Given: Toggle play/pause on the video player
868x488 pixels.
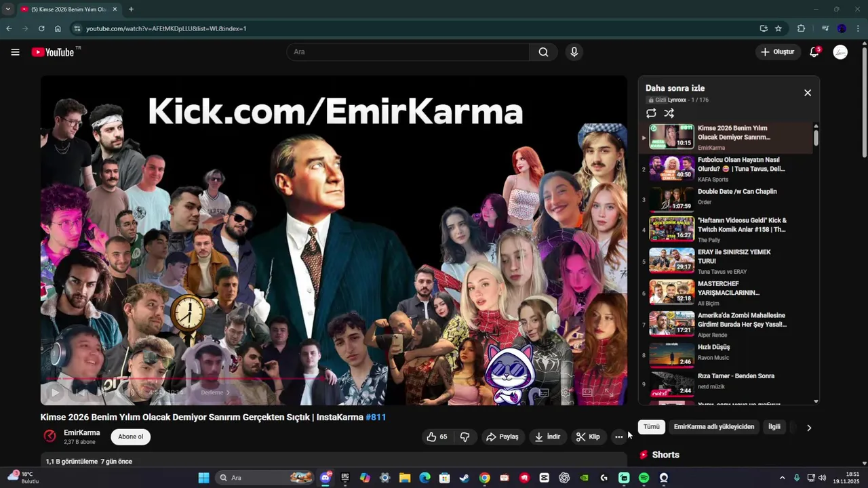Looking at the screenshot, I should (55, 392).
